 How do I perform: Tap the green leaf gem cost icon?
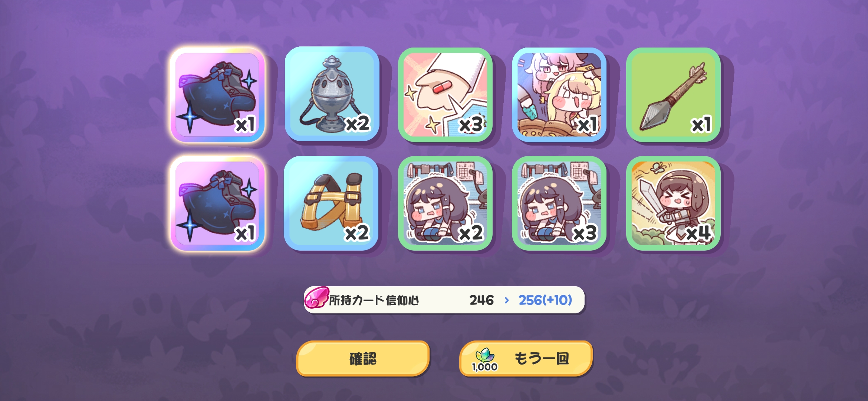(485, 355)
